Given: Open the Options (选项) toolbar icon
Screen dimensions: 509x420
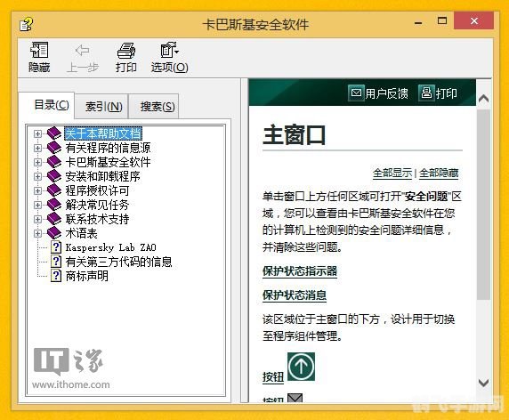Looking at the screenshot, I should point(169,50).
